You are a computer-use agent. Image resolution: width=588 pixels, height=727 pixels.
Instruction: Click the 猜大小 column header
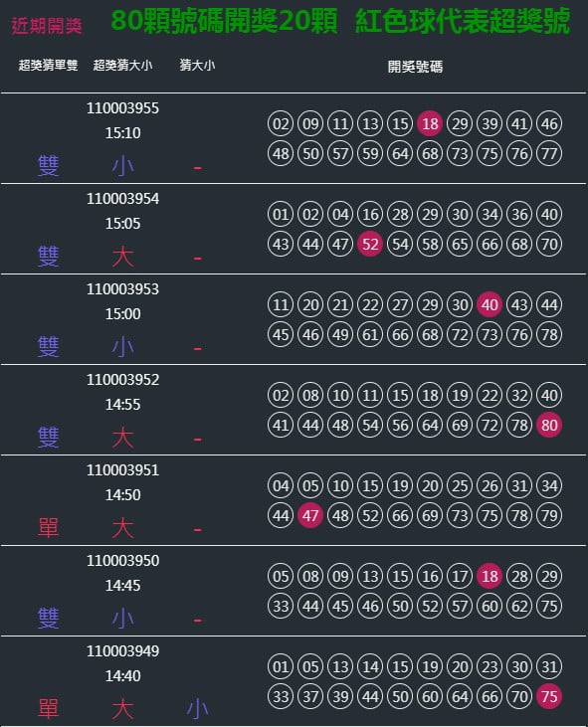[x=198, y=66]
